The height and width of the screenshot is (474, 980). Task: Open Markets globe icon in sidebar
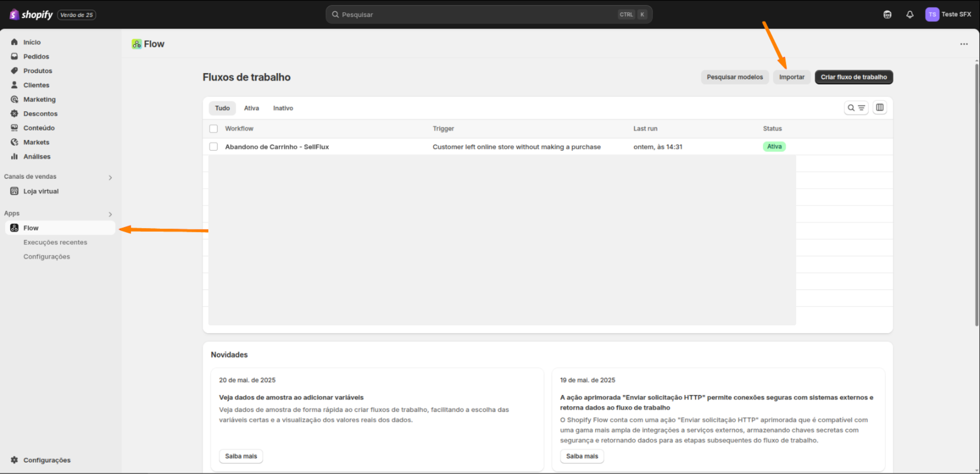click(x=14, y=142)
